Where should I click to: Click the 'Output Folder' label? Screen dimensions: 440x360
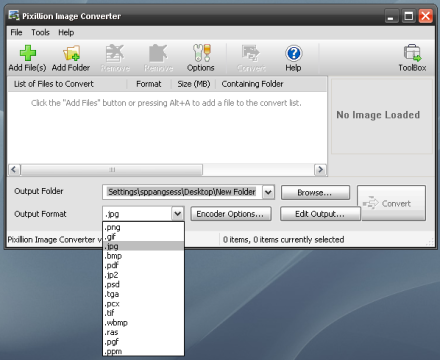(x=39, y=191)
